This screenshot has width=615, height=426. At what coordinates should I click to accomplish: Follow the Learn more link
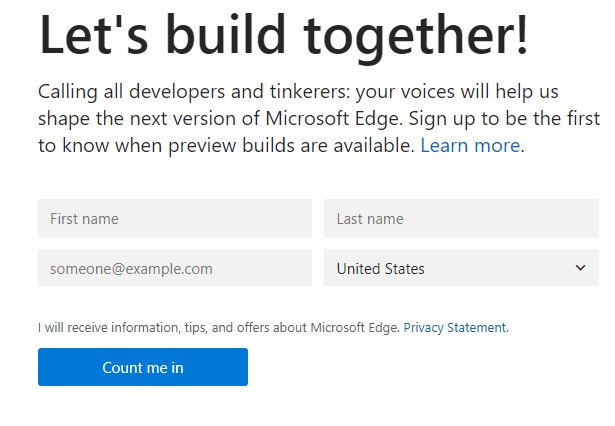[470, 146]
